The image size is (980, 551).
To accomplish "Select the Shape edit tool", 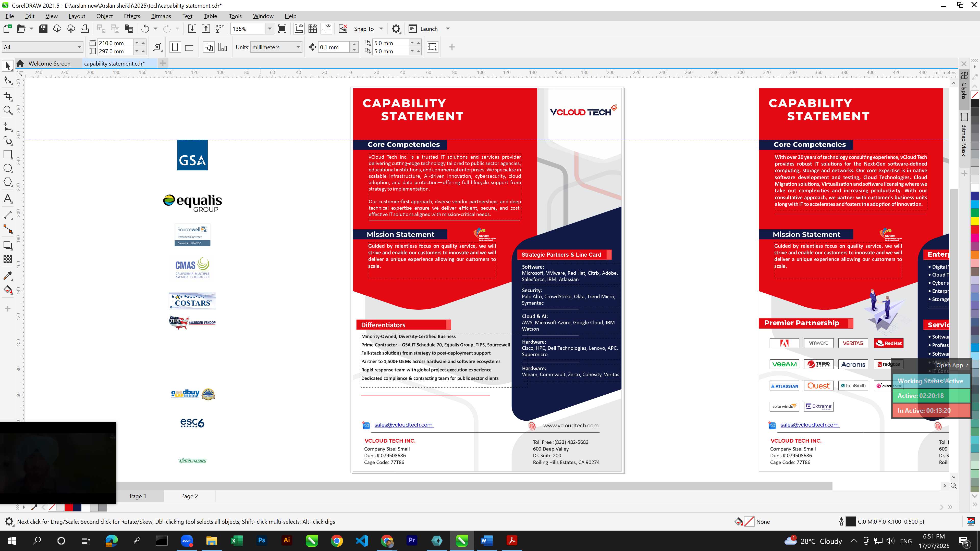I will pos(8,80).
